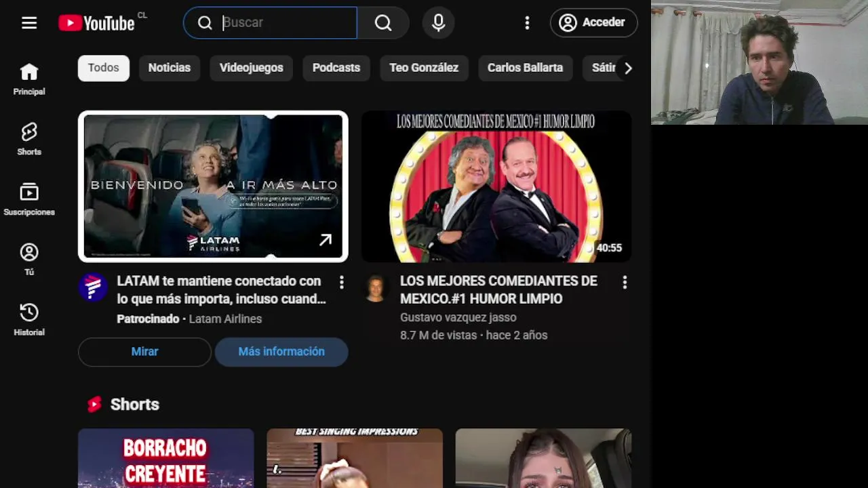Screen dimensions: 868x488
Task: Click the Acceder sign-in button
Action: 593,22
